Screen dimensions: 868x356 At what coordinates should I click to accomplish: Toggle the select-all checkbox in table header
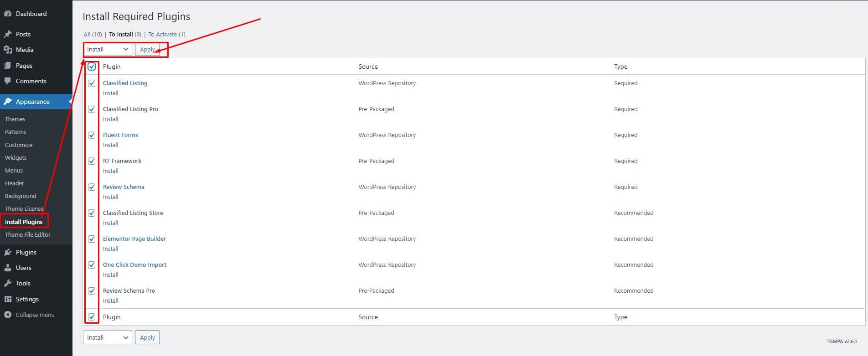(92, 66)
